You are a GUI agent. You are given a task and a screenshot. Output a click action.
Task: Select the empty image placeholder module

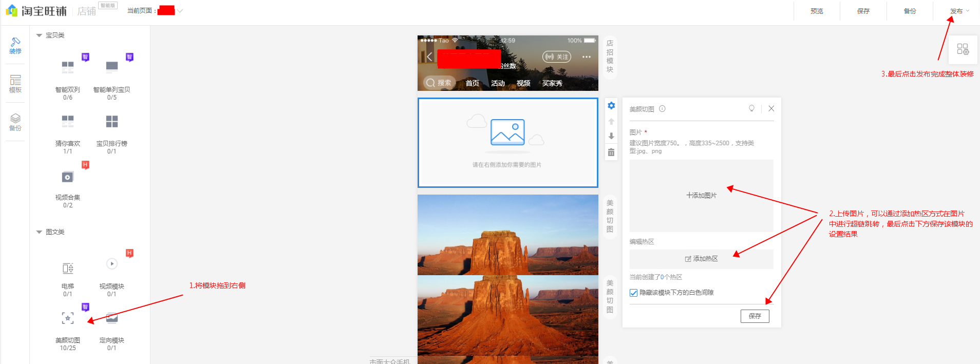coord(508,143)
